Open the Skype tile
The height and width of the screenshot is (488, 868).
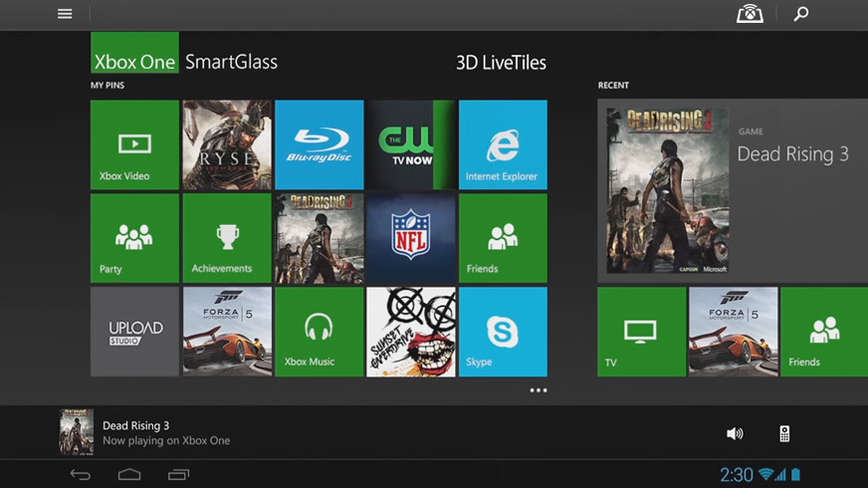pyautogui.click(x=504, y=332)
